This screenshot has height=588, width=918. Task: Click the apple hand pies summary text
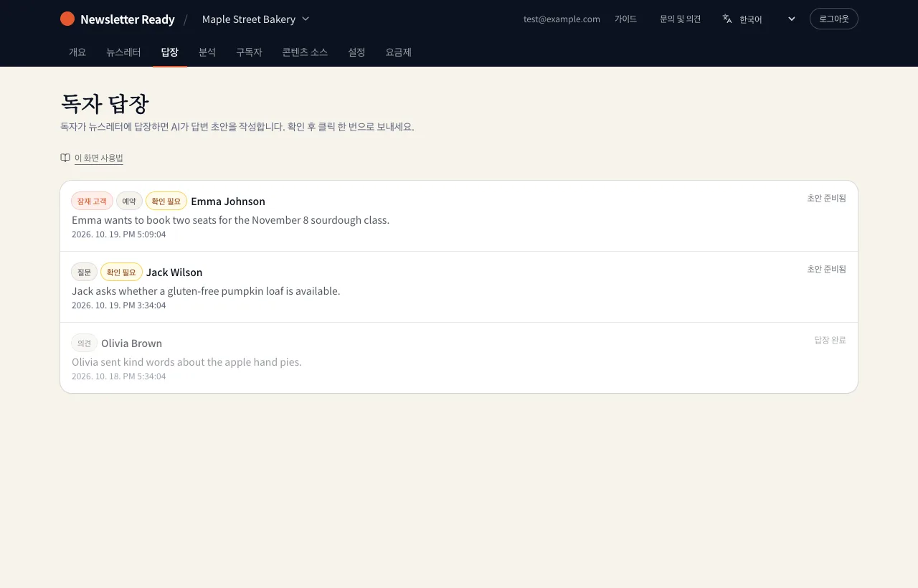click(186, 361)
